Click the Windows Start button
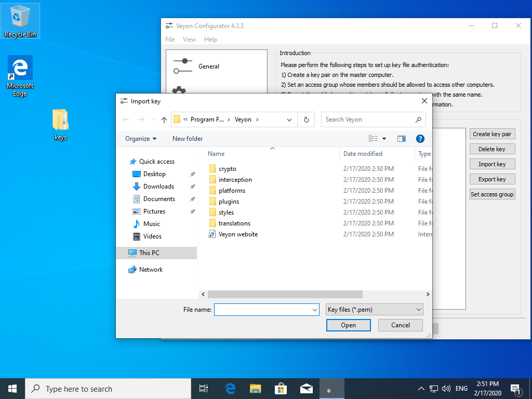This screenshot has height=399, width=532. click(12, 389)
